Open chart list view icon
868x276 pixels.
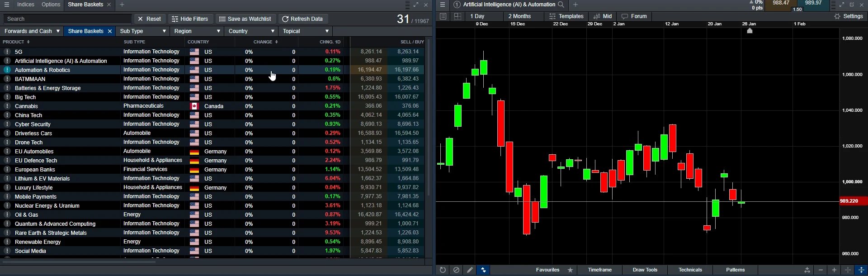coord(443,16)
